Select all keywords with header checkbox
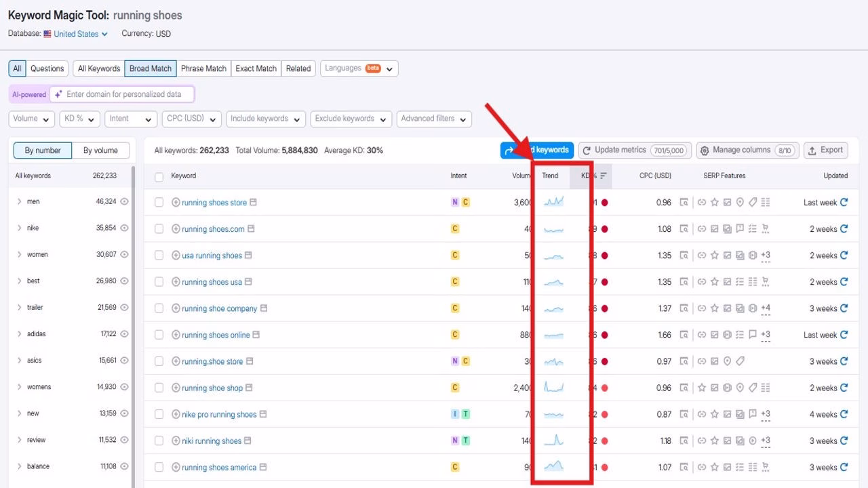The image size is (868, 488). [159, 176]
